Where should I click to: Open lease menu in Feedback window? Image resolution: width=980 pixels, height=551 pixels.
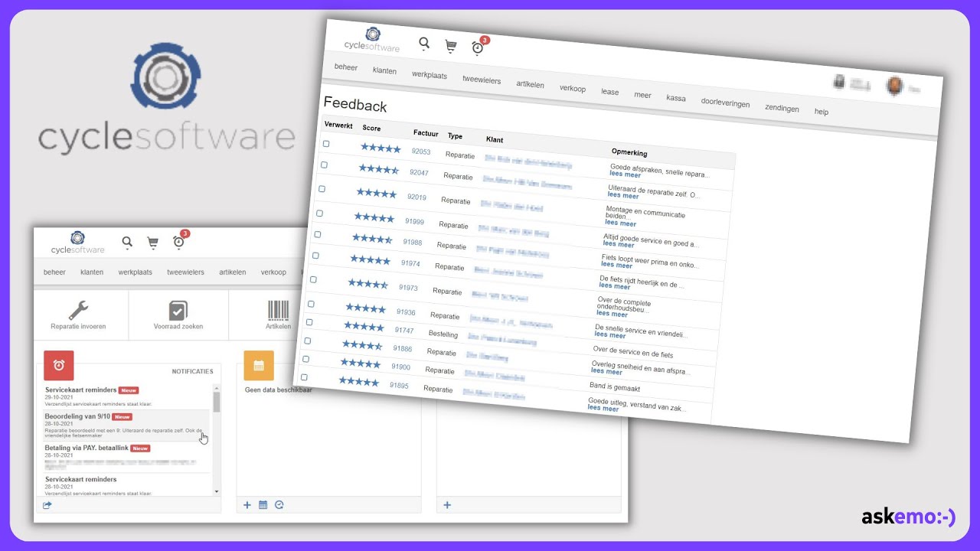[x=610, y=92]
